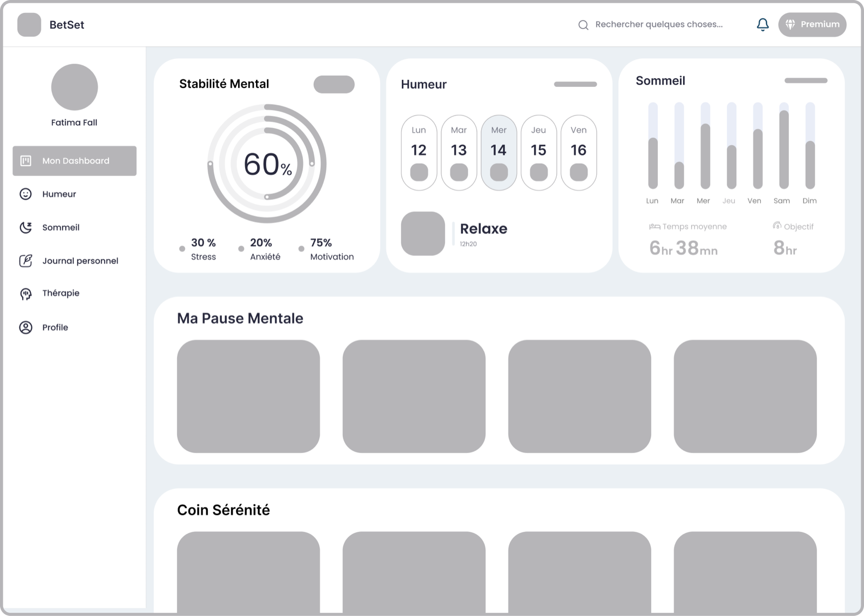Click the Fatima Fall username

pyautogui.click(x=75, y=123)
